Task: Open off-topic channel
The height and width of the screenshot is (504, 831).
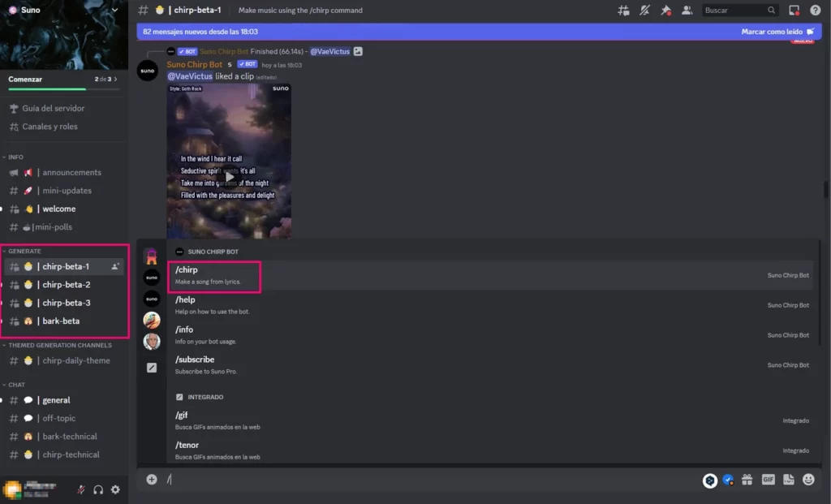Action: (63, 418)
